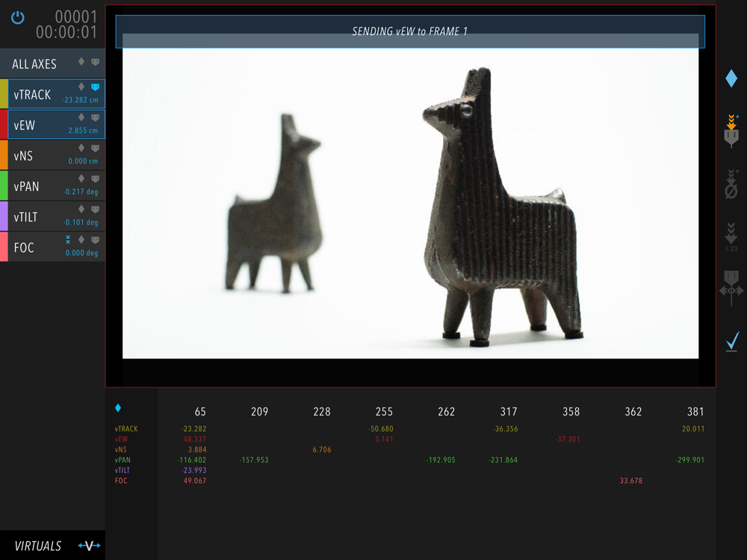This screenshot has width=747, height=560.
Task: Click the large blue keyframe diamond on right
Action: click(731, 78)
